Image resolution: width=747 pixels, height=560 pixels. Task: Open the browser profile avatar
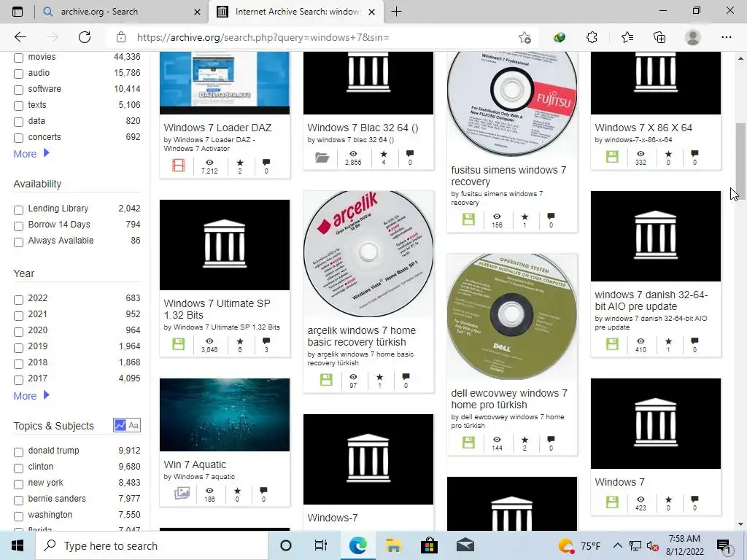pos(693,37)
